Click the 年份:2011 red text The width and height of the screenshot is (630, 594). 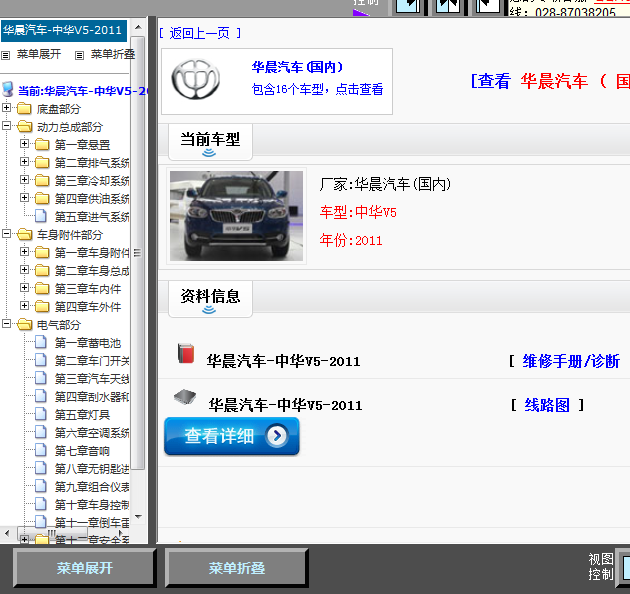[351, 240]
